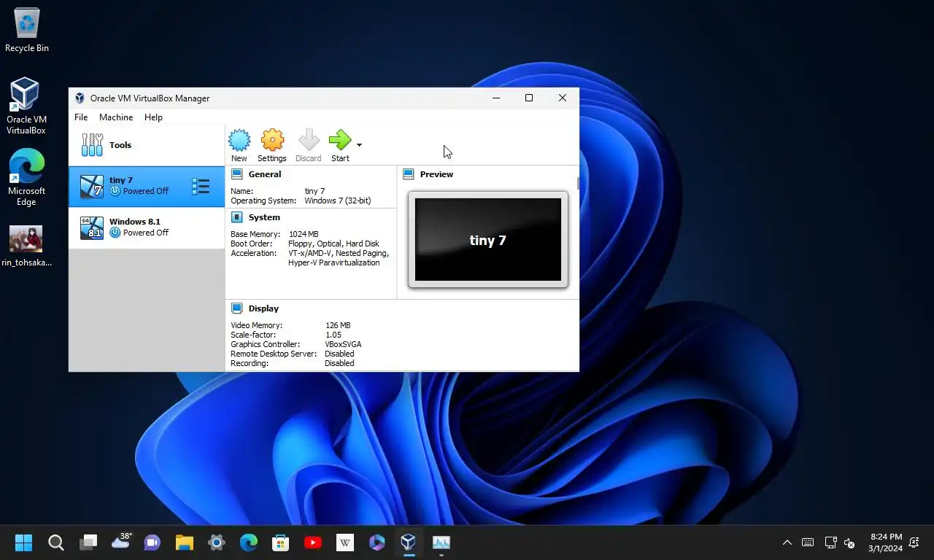Click the New machine toolbar icon
The width and height of the screenshot is (934, 560).
tap(239, 145)
